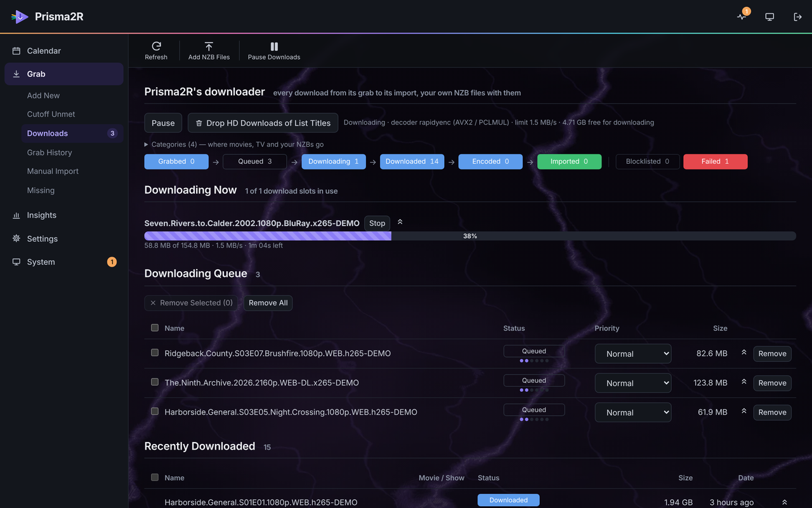The image size is (812, 508).
Task: Click the 38% download progress bar
Action: coord(470,236)
